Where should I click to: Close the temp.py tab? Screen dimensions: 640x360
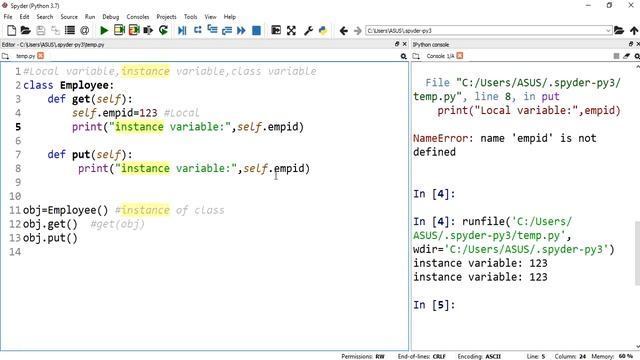40,56
